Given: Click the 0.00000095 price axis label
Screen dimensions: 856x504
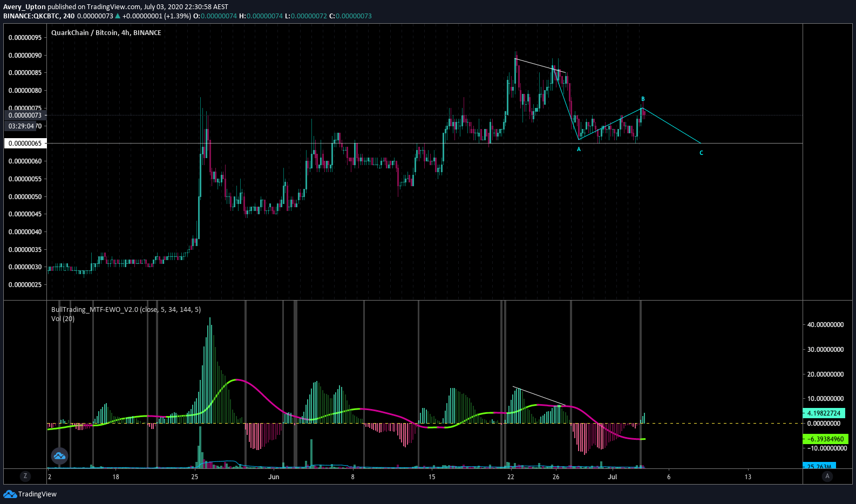Looking at the screenshot, I should tap(25, 38).
